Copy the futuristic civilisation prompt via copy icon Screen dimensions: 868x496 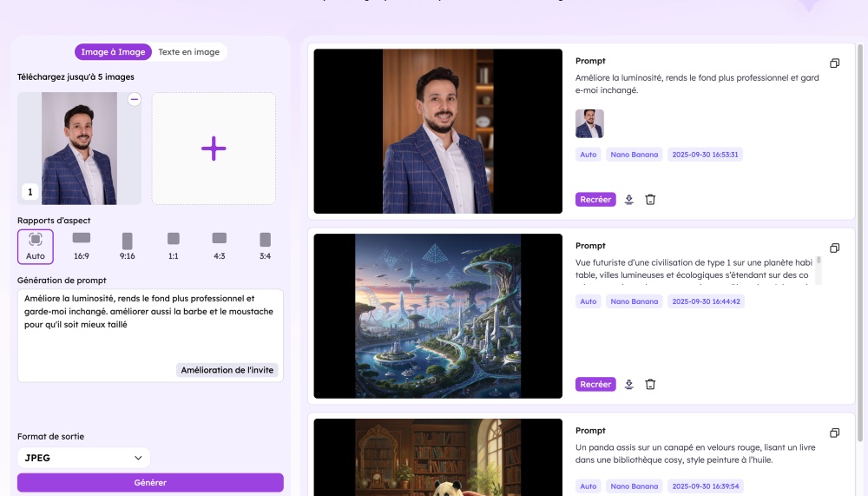834,248
